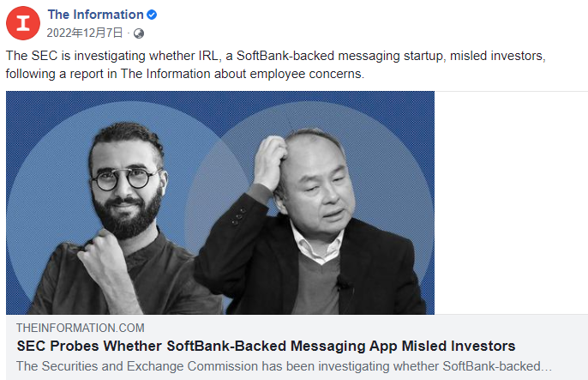Click "Misled Investors" in the headline
The width and height of the screenshot is (588, 380).
(464, 346)
